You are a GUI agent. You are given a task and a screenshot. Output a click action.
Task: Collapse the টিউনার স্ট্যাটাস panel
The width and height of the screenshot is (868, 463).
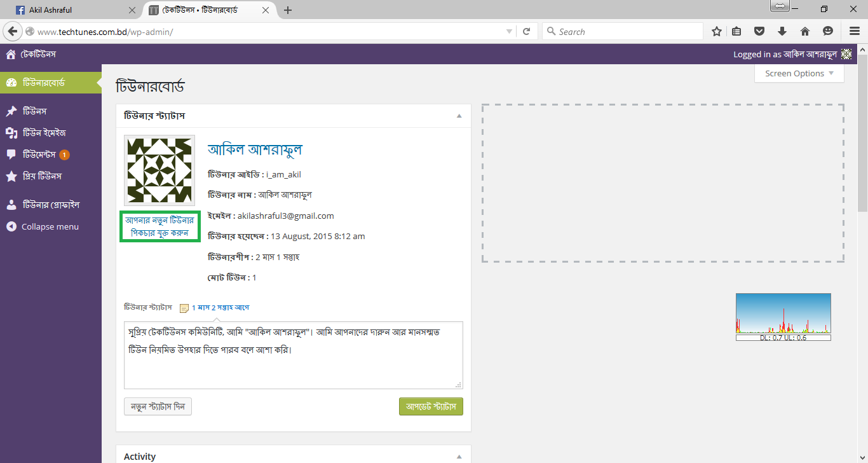[459, 116]
